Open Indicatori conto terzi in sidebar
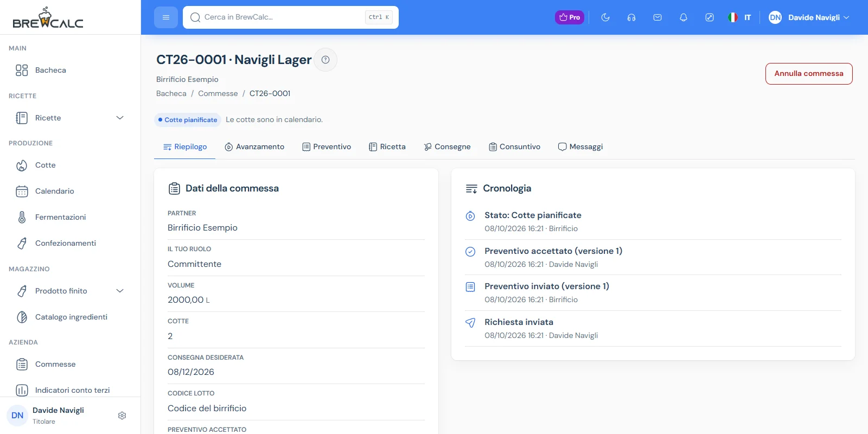Screen dimensions: 868x434 click(x=71, y=390)
